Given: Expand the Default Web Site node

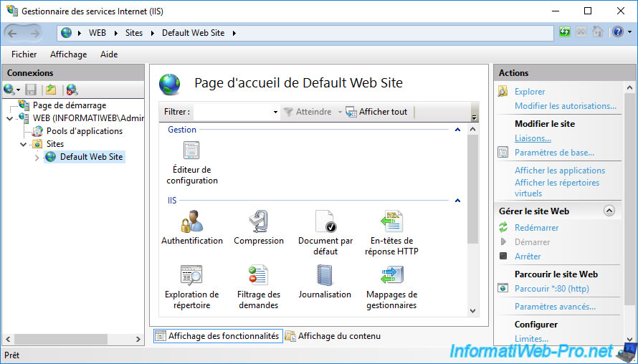Looking at the screenshot, I should (37, 157).
